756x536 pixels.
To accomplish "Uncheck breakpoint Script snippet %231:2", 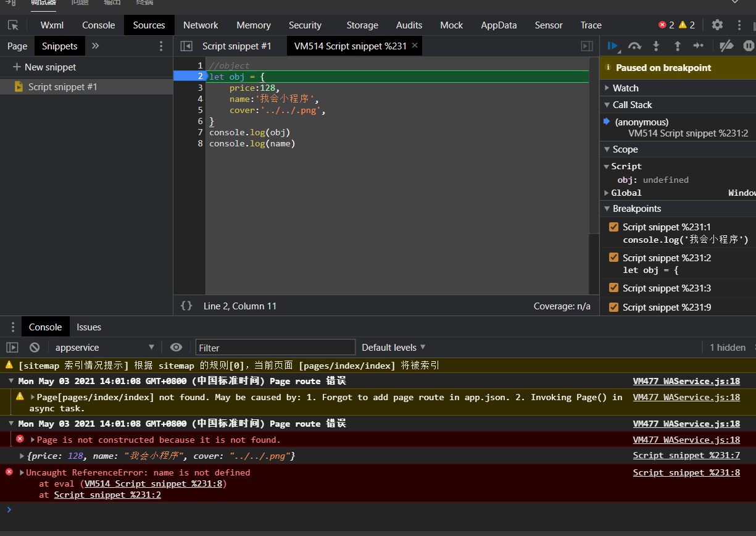I will (613, 257).
